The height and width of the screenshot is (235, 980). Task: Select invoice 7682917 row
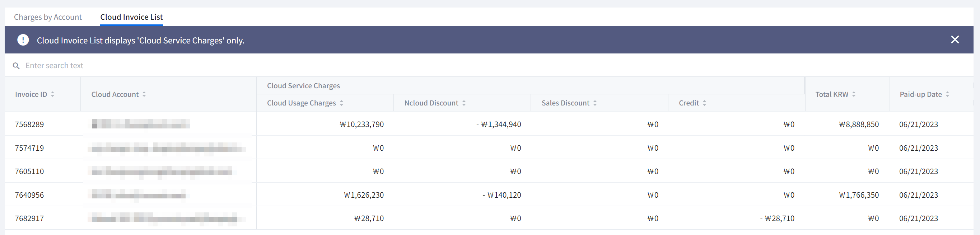click(x=29, y=218)
